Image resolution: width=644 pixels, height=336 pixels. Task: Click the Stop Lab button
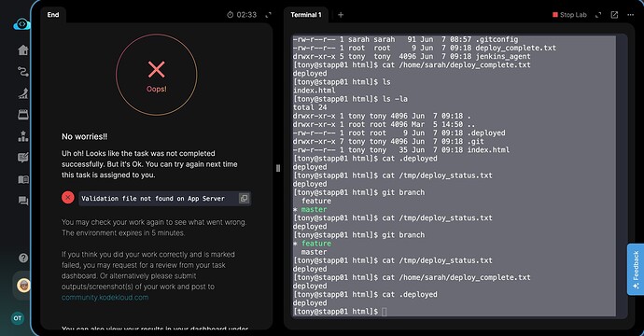point(569,15)
